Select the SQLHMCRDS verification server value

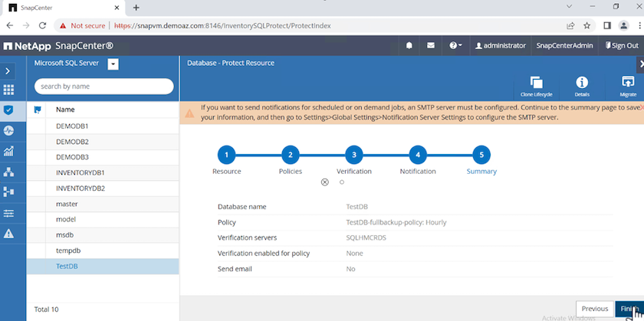[x=366, y=237]
